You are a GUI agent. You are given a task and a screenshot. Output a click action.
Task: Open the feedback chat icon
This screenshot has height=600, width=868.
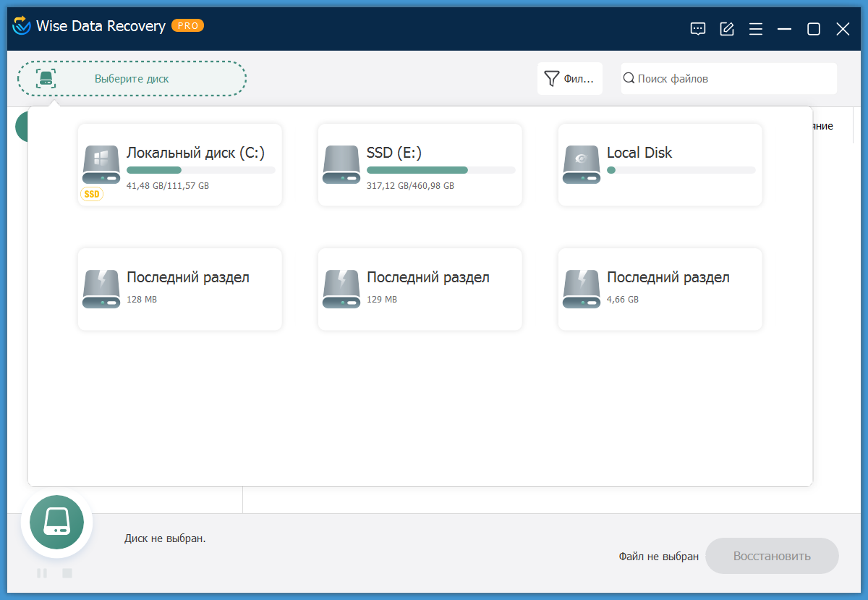pyautogui.click(x=697, y=29)
